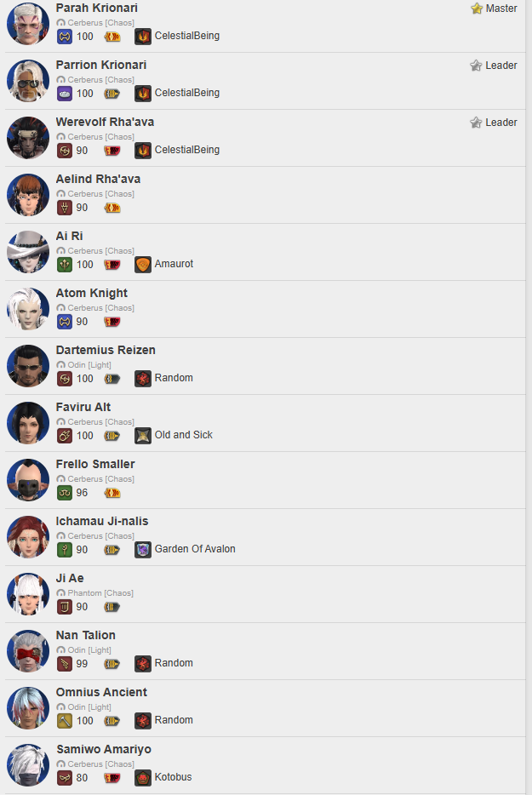Image resolution: width=532 pixels, height=795 pixels.
Task: Open the Atom Knight character name link
Action: click(x=91, y=293)
